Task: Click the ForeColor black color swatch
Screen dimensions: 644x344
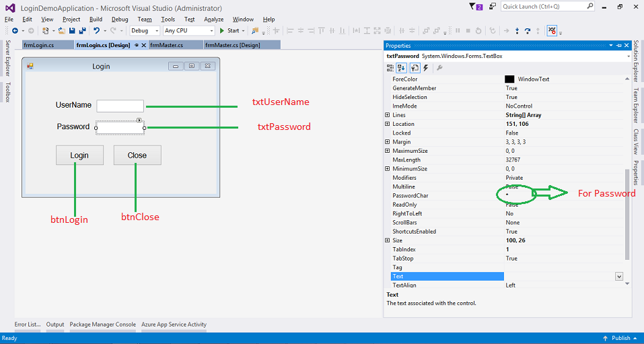Action: [x=509, y=79]
